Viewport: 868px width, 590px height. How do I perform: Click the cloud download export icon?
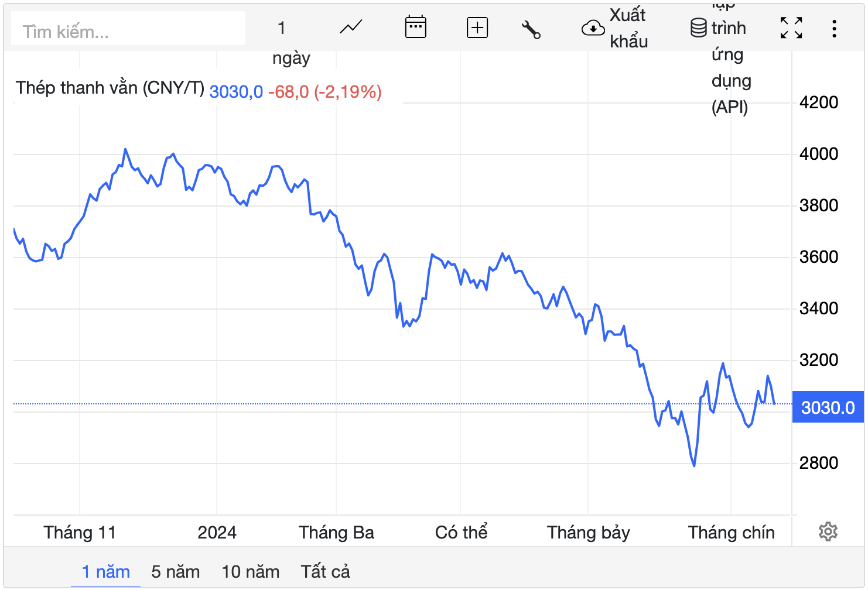click(593, 28)
